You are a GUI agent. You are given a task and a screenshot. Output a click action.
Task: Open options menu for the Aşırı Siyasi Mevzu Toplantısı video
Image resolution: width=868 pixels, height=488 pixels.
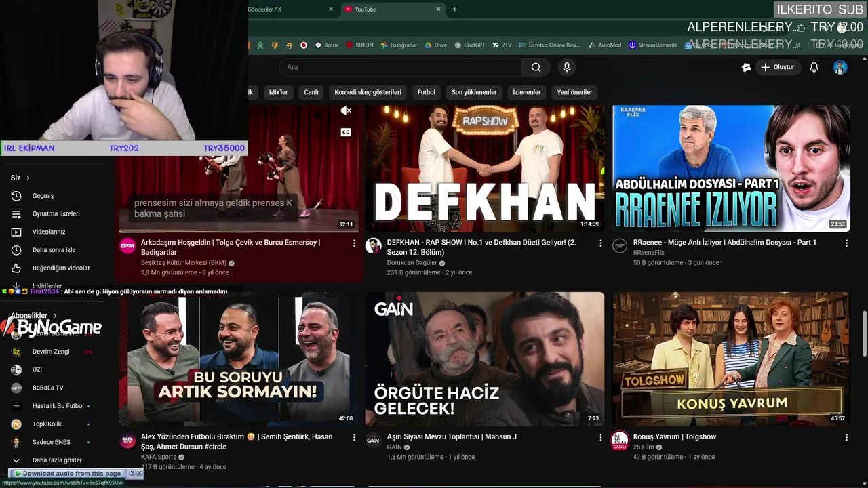point(600,437)
